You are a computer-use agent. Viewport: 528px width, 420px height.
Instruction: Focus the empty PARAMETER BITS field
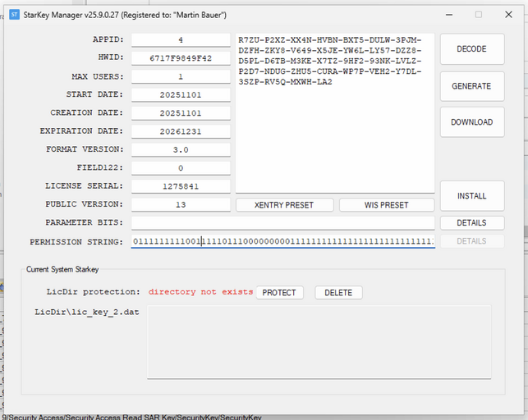coord(282,223)
